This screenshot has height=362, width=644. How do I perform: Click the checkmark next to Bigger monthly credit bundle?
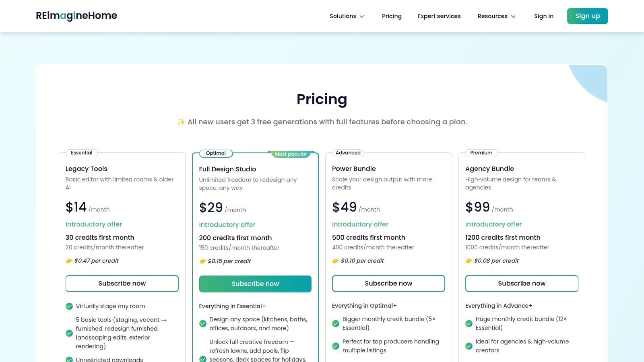pyautogui.click(x=336, y=323)
